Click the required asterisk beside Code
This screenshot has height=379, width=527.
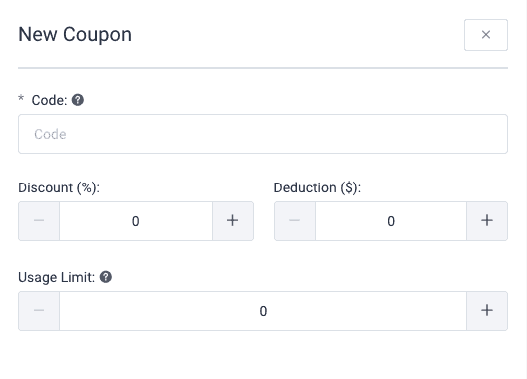click(x=21, y=98)
